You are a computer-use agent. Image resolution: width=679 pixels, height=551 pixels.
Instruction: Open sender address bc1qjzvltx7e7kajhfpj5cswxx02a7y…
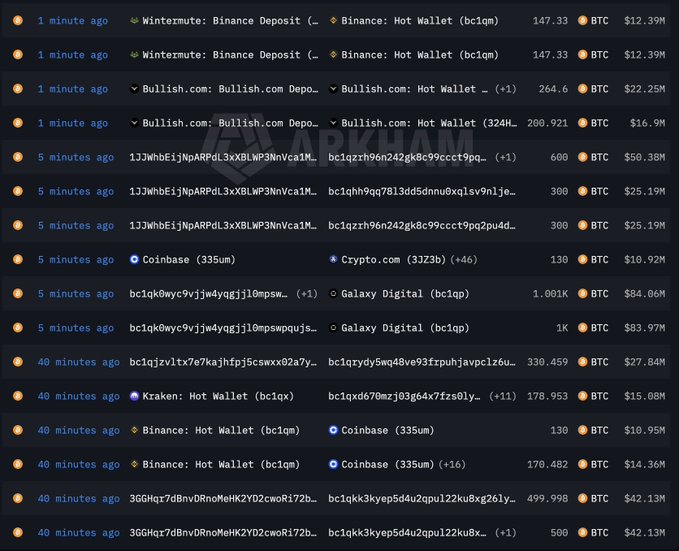tap(223, 362)
